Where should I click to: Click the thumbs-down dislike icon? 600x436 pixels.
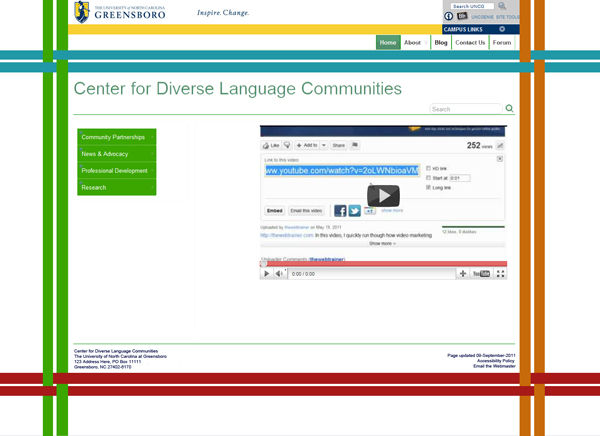pyautogui.click(x=287, y=145)
